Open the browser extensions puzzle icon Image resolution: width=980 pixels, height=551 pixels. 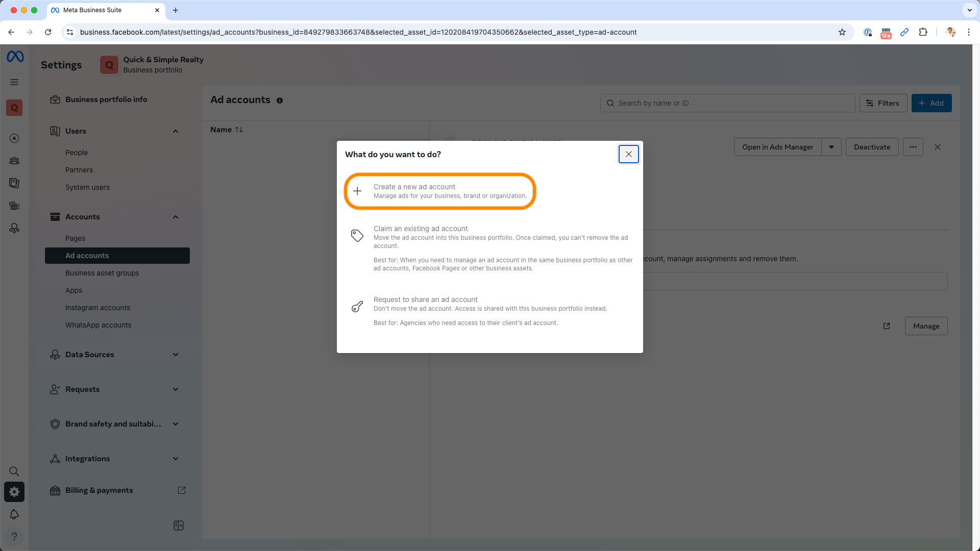(x=923, y=32)
